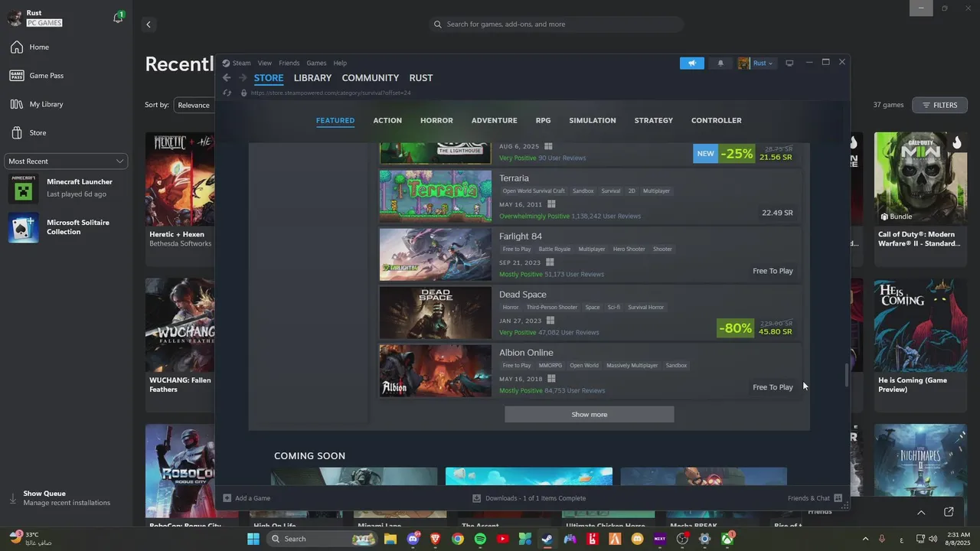
Task: Open the Help menu in Steam
Action: [x=340, y=63]
